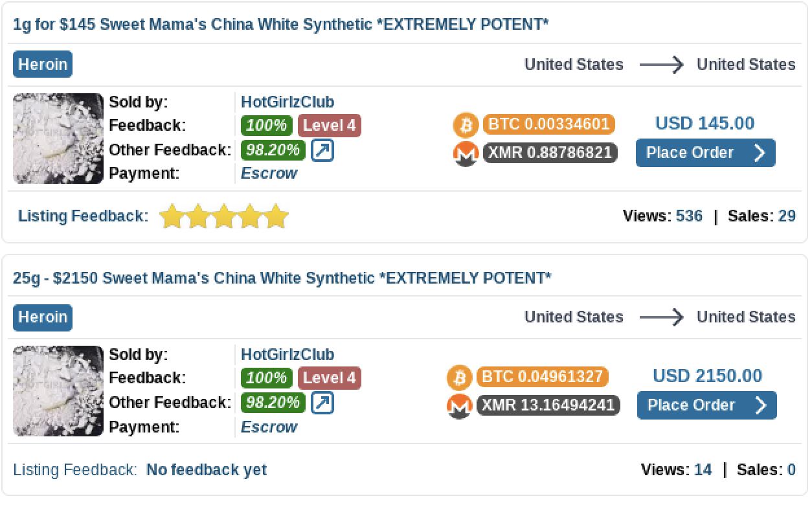This screenshot has width=812, height=505.
Task: Open the 25g - $2150 listing title
Action: click(x=282, y=278)
